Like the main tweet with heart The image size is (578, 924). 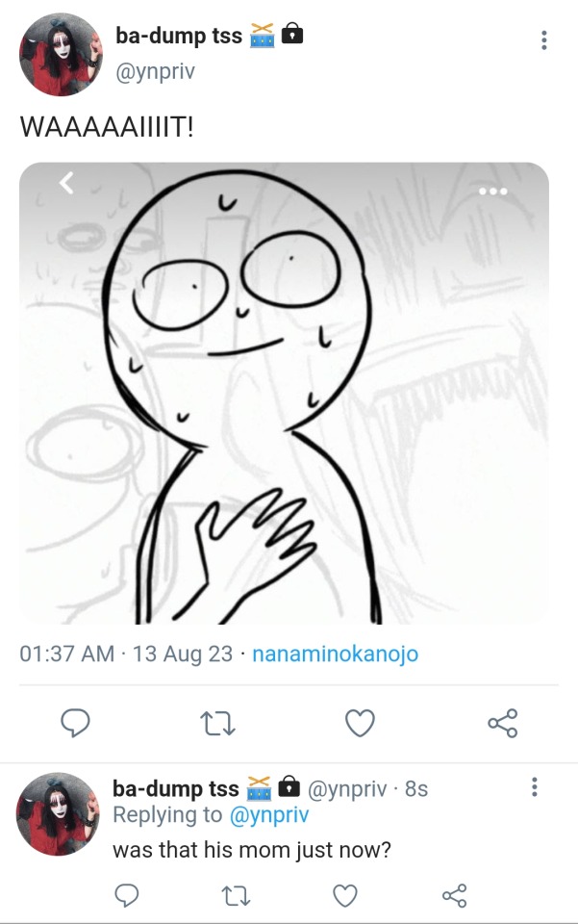click(x=360, y=723)
